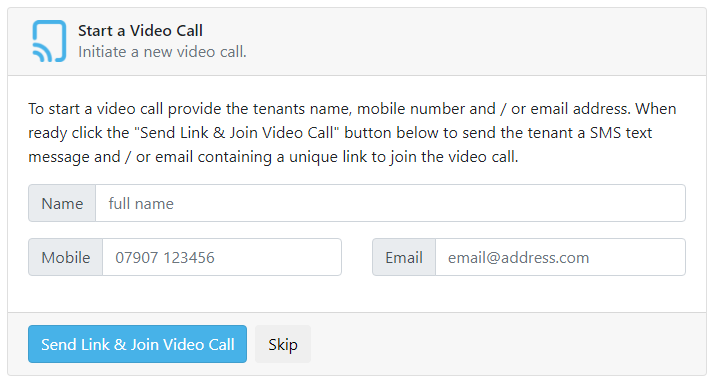Click the words SMS text in the instructions

click(621, 133)
